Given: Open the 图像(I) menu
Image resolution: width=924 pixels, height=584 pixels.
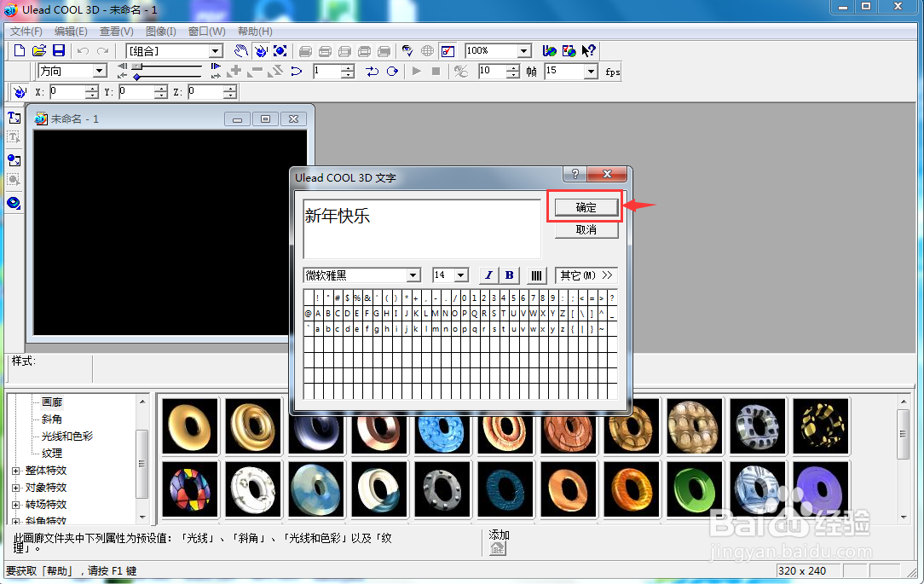Looking at the screenshot, I should [161, 32].
